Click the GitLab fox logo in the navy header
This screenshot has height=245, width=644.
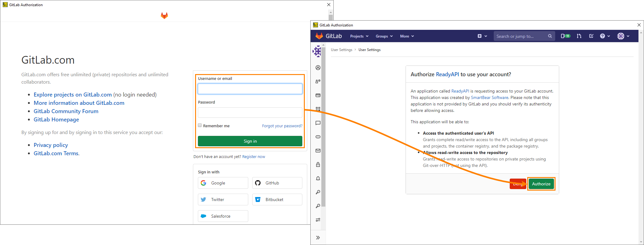(x=319, y=36)
